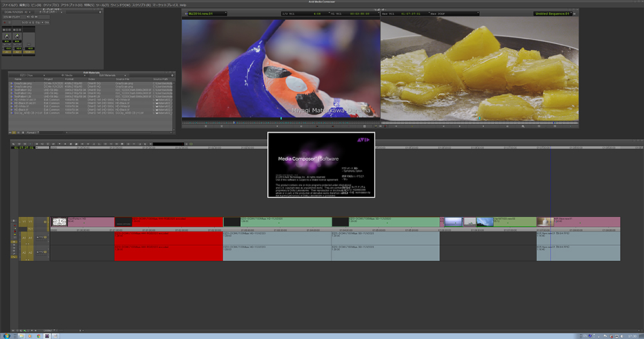This screenshot has width=644, height=339.
Task: Open Chrome from the taskbar
Action: [39, 336]
